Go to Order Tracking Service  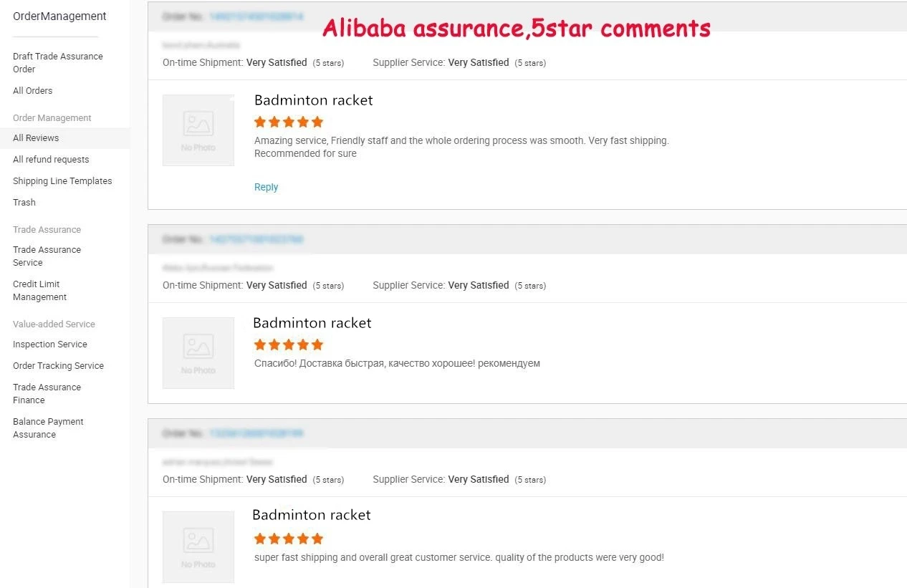point(58,366)
